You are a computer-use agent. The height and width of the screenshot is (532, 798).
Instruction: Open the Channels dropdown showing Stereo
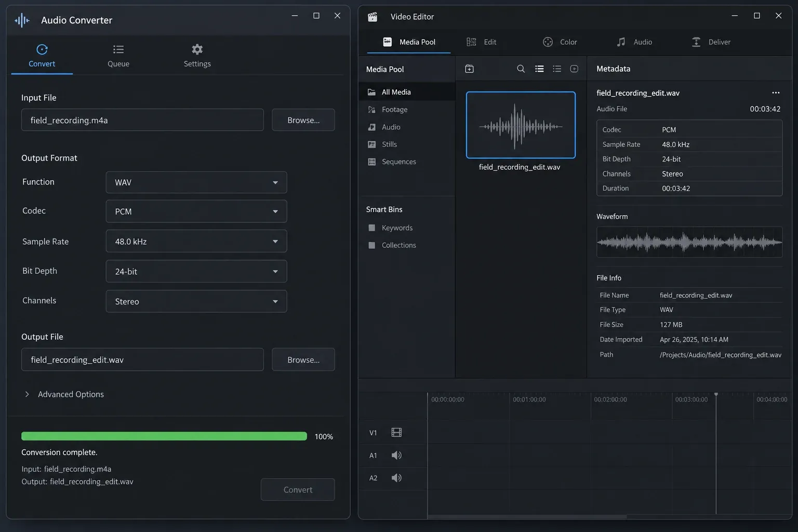click(x=196, y=301)
